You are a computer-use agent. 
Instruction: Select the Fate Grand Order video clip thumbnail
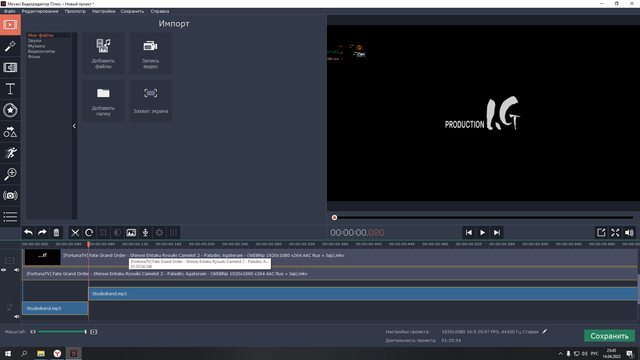42,257
